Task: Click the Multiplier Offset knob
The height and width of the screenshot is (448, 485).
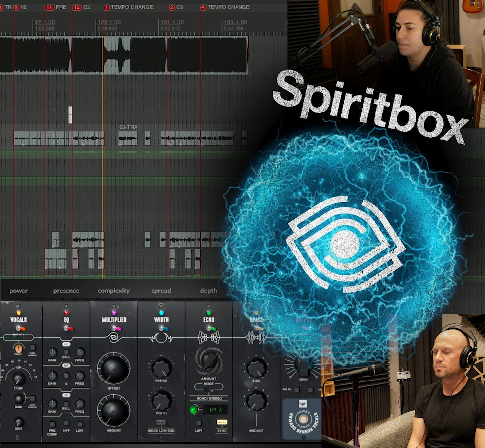Action: click(113, 369)
